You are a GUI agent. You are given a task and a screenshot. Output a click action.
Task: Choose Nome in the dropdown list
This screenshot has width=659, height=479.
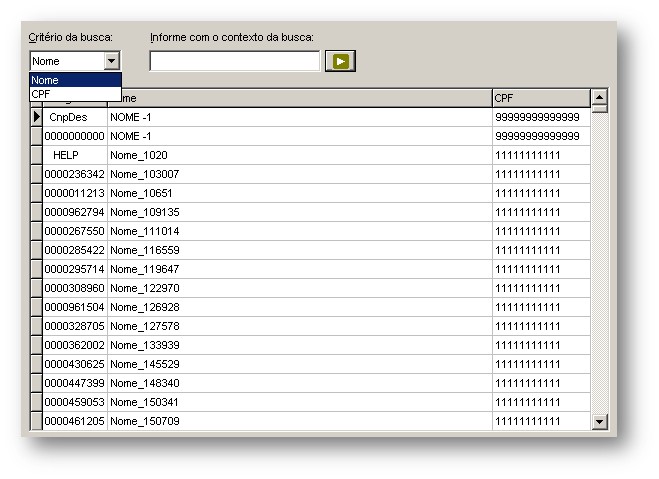(x=76, y=80)
